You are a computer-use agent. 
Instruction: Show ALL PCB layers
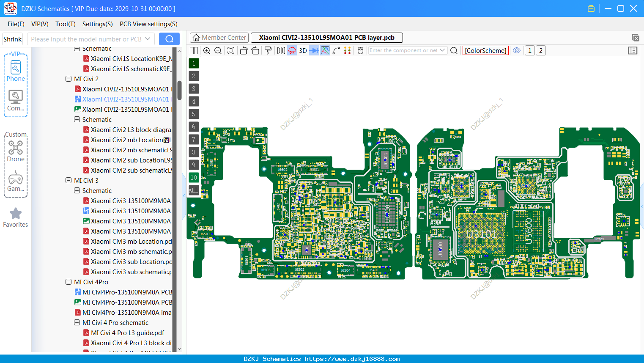pyautogui.click(x=194, y=190)
